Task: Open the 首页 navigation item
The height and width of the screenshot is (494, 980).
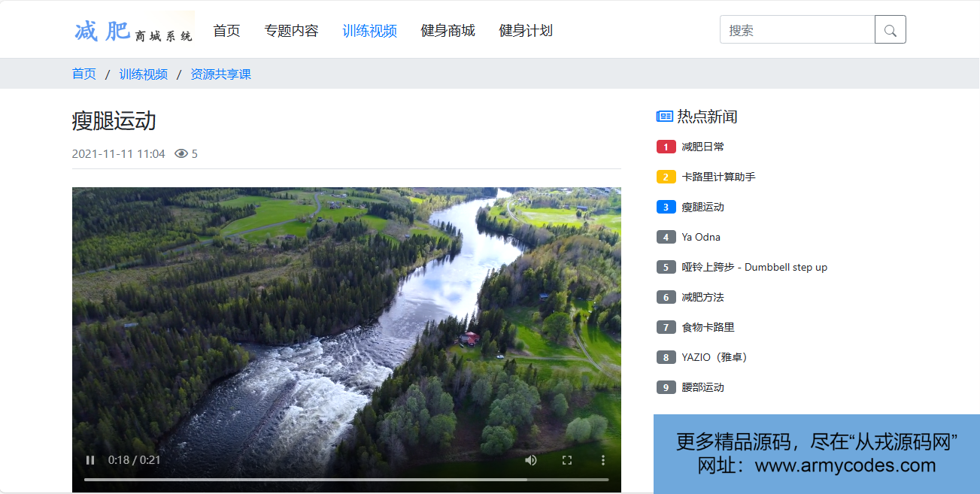Action: pyautogui.click(x=226, y=31)
